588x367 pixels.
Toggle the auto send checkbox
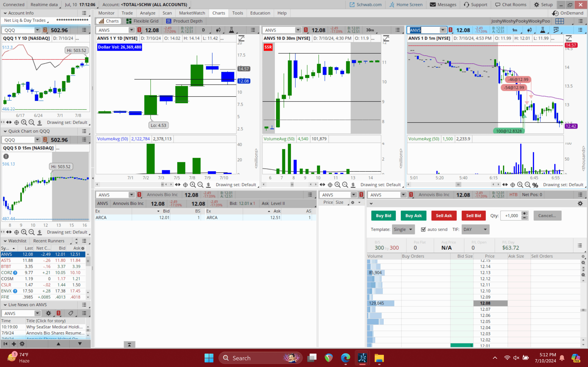423,229
